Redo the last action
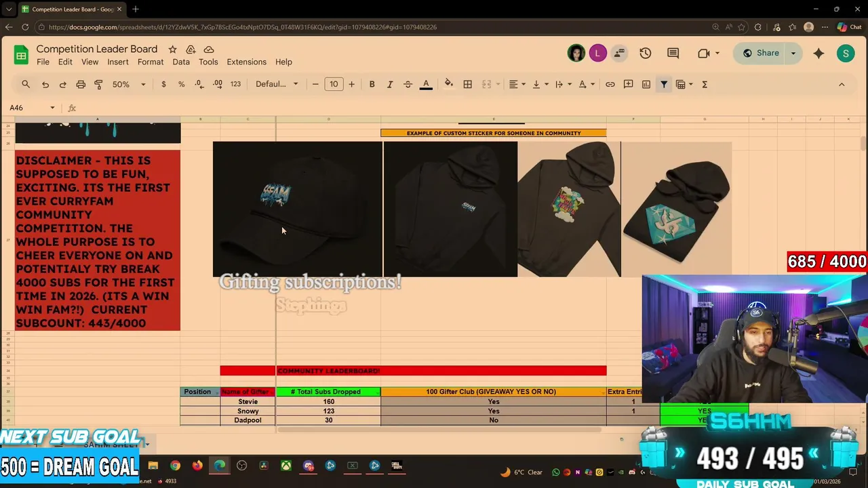The width and height of the screenshot is (868, 488). click(63, 84)
